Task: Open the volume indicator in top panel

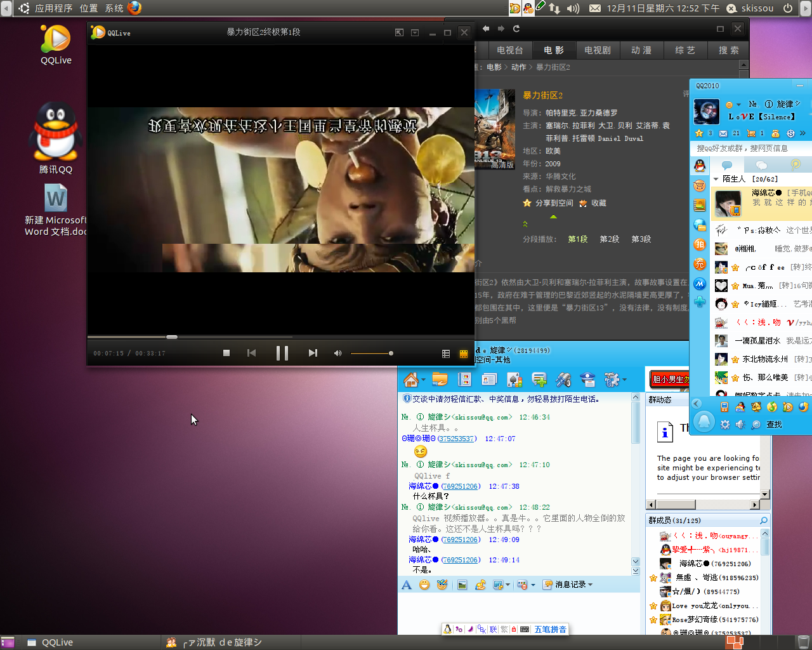Action: (x=573, y=8)
